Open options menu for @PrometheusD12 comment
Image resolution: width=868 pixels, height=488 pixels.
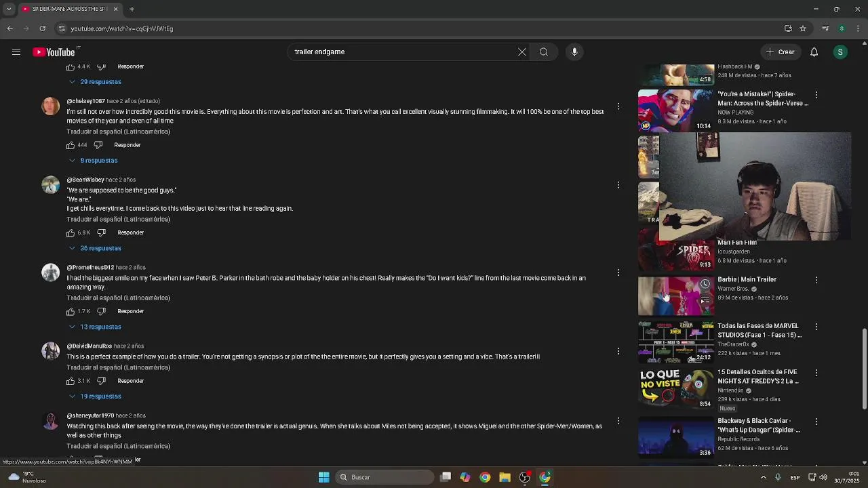tap(618, 272)
